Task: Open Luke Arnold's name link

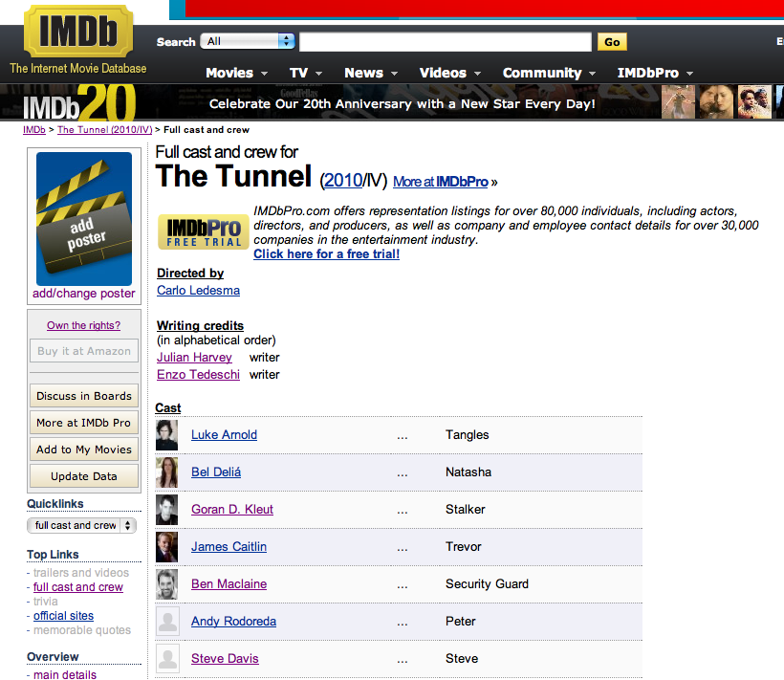Action: 224,435
